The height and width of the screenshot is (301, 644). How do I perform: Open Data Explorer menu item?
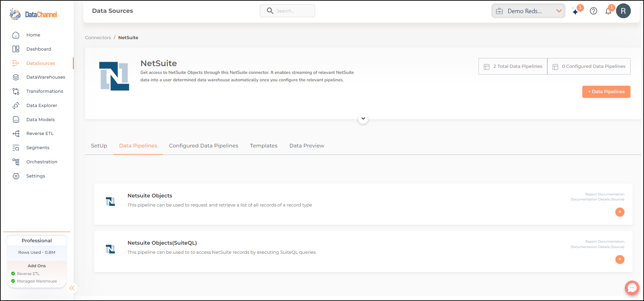pos(42,106)
